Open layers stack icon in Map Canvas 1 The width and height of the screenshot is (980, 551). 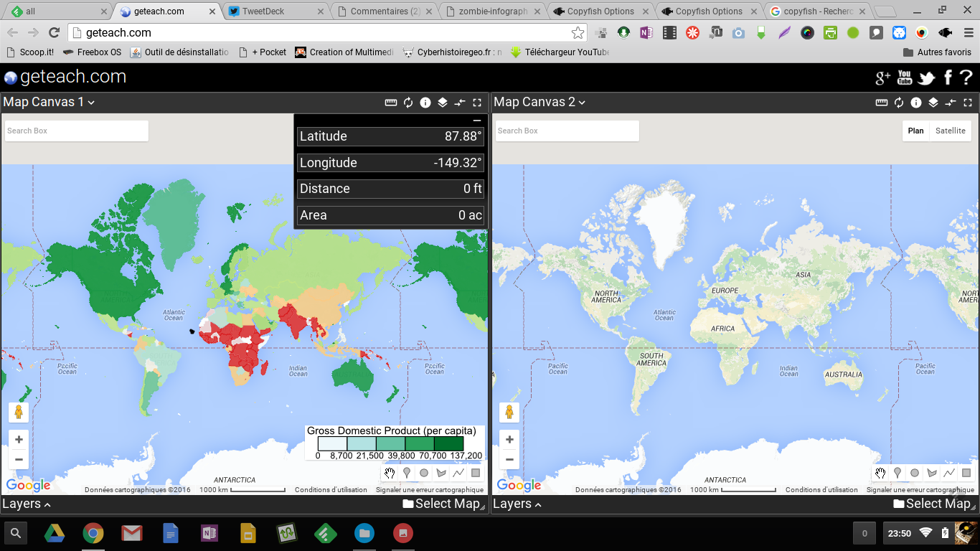pos(443,103)
